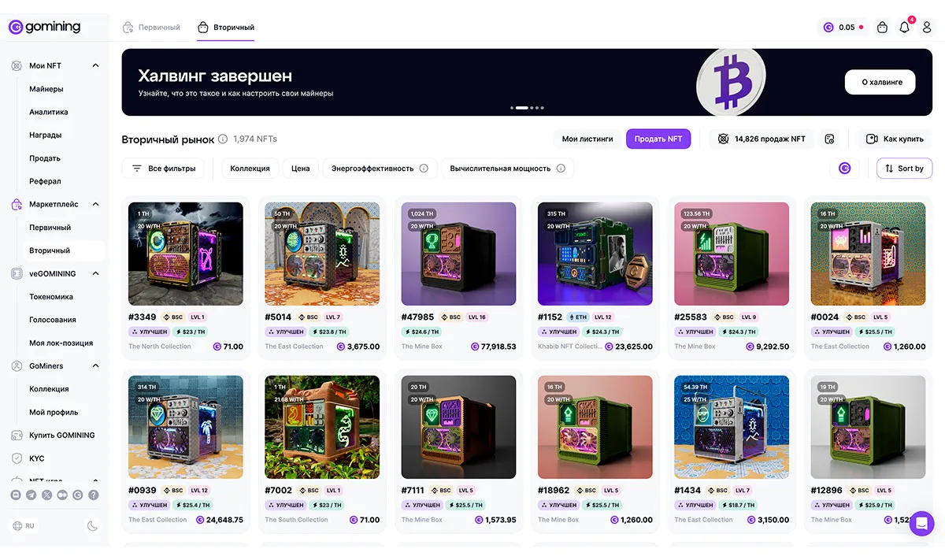Screen dimensions: 945x560
Task: Toggle dark mode moon icon
Action: point(92,526)
